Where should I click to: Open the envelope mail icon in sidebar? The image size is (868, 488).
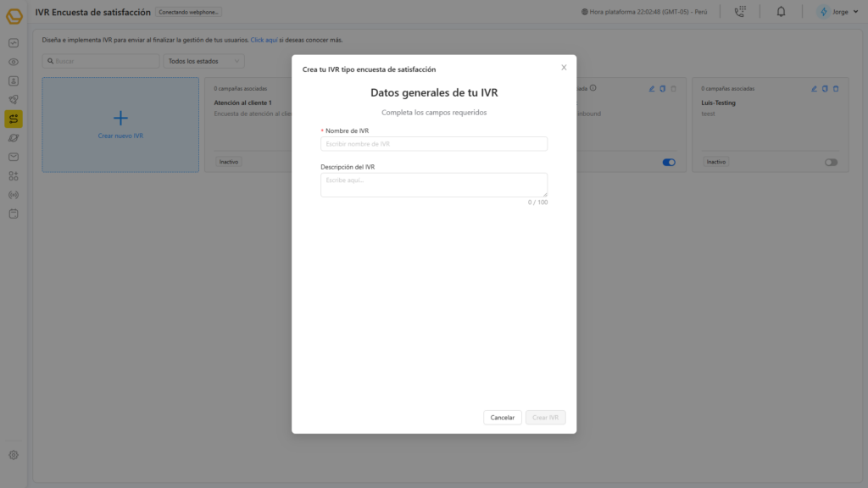click(14, 157)
